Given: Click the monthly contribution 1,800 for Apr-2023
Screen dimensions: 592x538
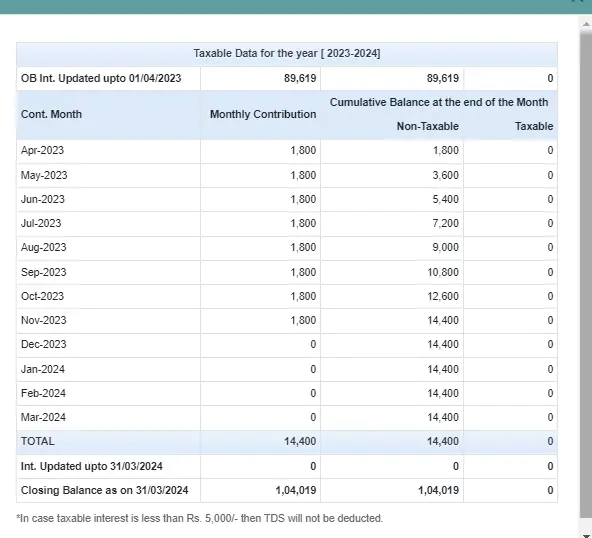Looking at the screenshot, I should [x=303, y=150].
